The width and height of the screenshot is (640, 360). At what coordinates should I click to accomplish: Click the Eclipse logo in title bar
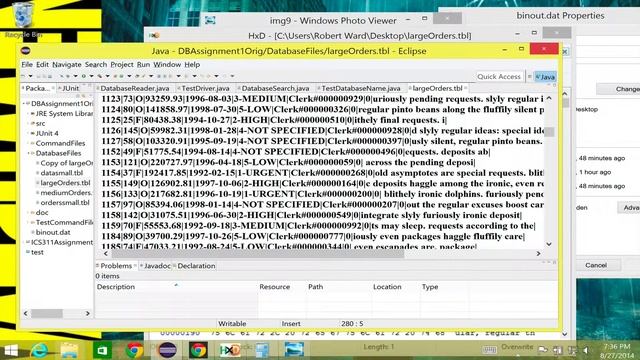(x=26, y=51)
